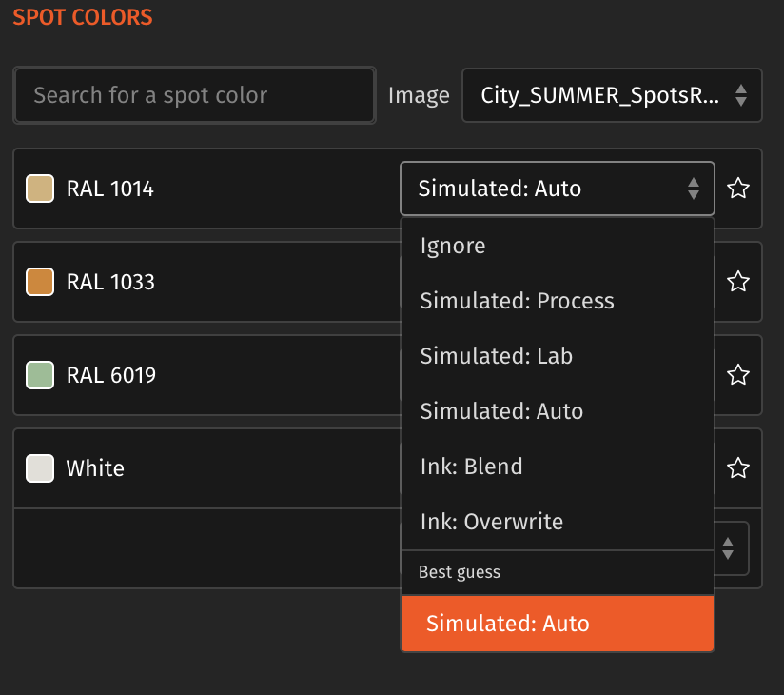The image size is (784, 695).
Task: Toggle the favorite star for RAL 6019
Action: (x=738, y=375)
